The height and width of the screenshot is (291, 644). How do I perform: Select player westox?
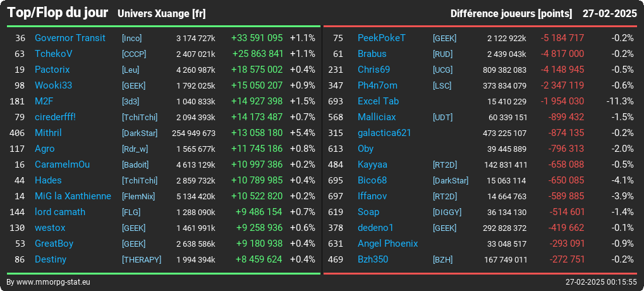coord(50,228)
